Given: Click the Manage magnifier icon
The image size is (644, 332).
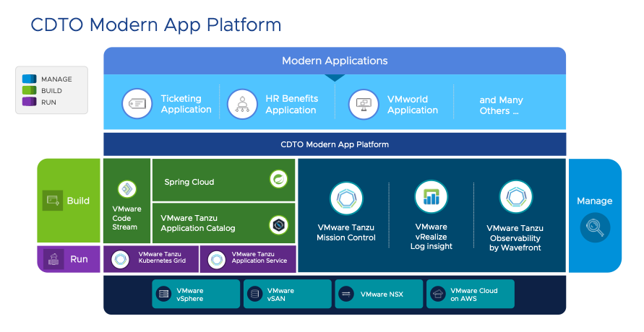Looking at the screenshot, I should (595, 227).
